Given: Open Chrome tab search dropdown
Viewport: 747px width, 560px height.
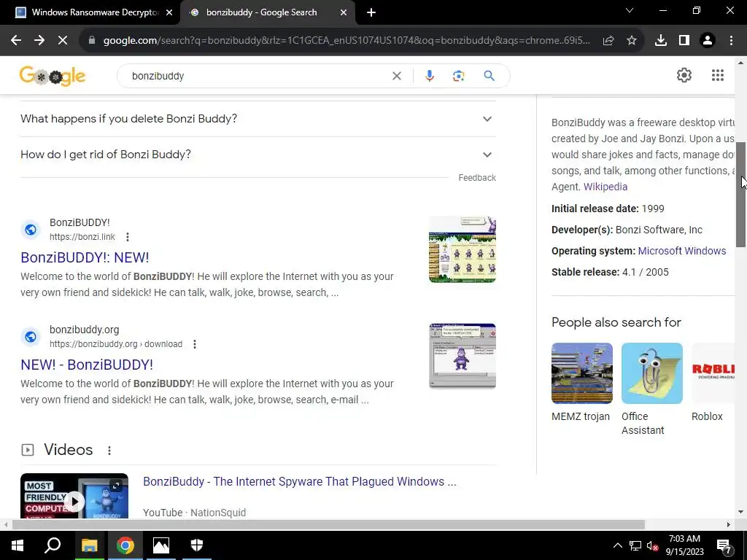Looking at the screenshot, I should [630, 10].
